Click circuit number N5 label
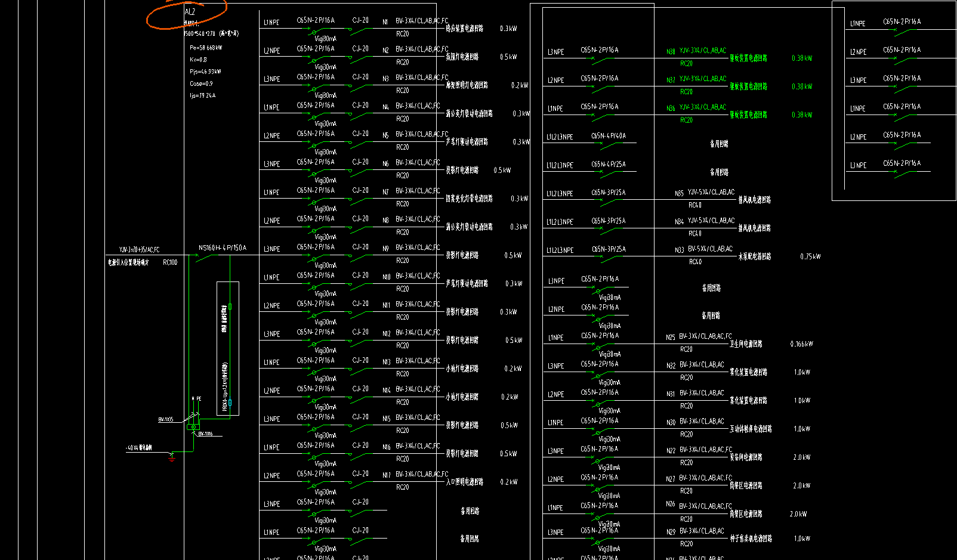Viewport: 957px width, 560px height. tap(385, 135)
